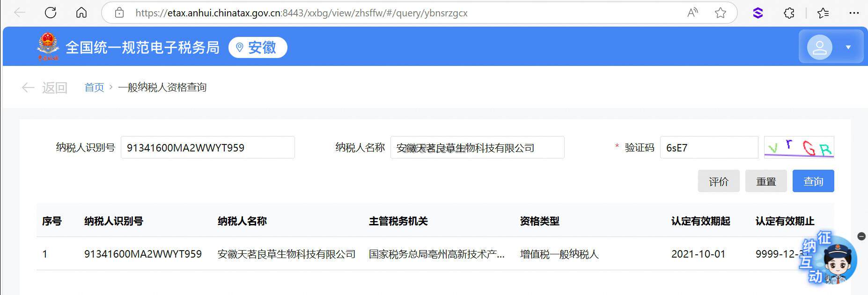Click the 纳税人名称 column header
Image resolution: width=868 pixels, height=295 pixels.
[242, 221]
